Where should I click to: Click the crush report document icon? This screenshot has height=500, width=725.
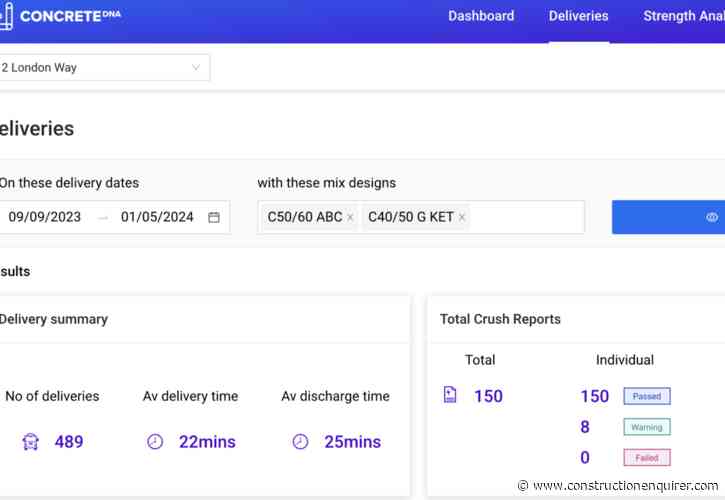pyautogui.click(x=450, y=395)
